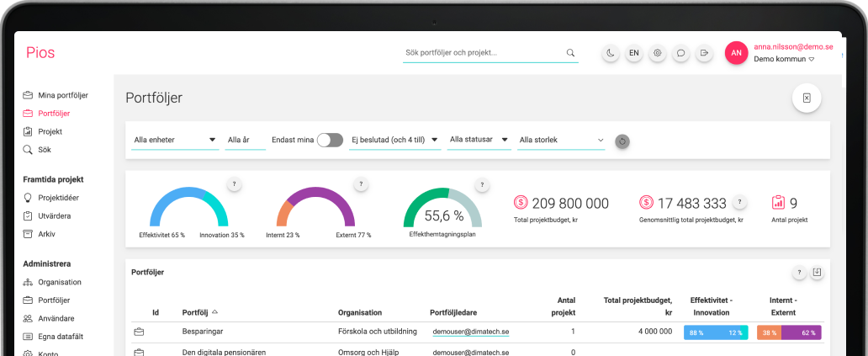Viewport: 868px width, 356px height.
Task: Export portfolios to Excel file
Action: point(806,98)
